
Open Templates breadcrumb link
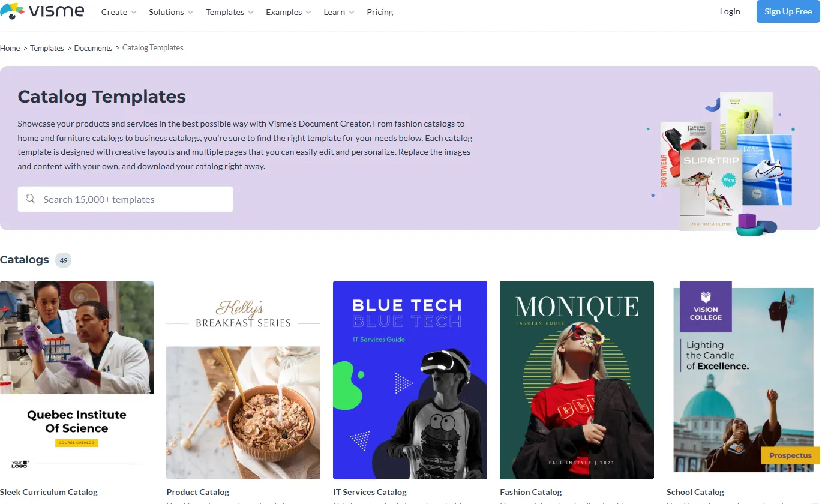point(47,48)
